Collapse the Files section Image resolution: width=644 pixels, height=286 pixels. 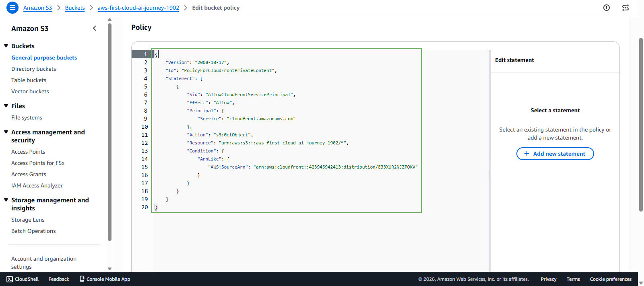pyautogui.click(x=6, y=106)
